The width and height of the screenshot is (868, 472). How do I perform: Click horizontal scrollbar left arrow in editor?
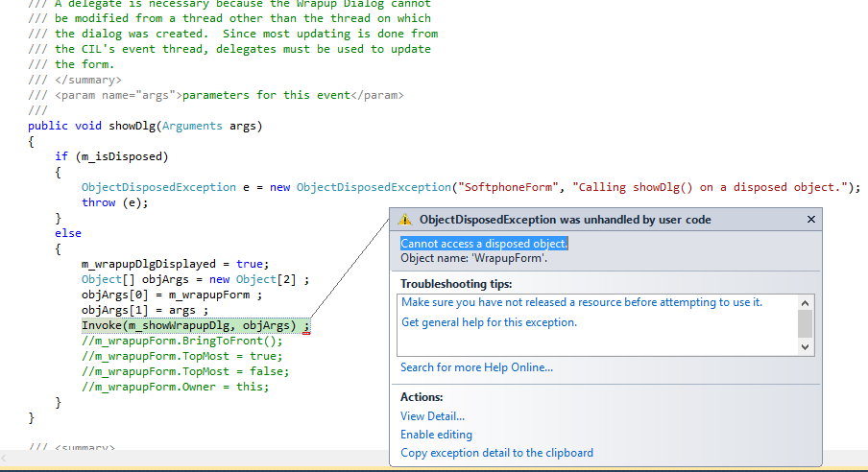[x=4, y=459]
